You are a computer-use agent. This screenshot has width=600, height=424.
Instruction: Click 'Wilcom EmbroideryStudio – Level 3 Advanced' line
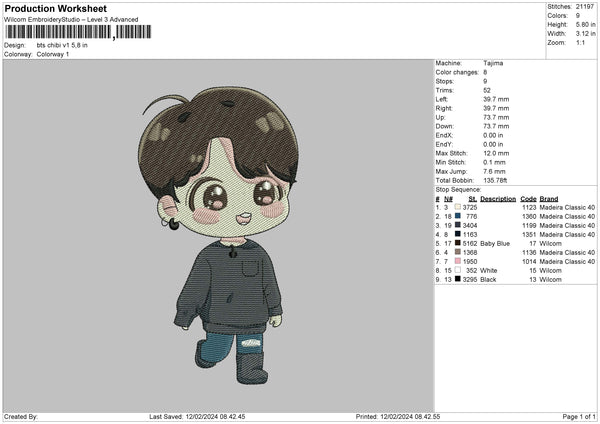pos(71,20)
